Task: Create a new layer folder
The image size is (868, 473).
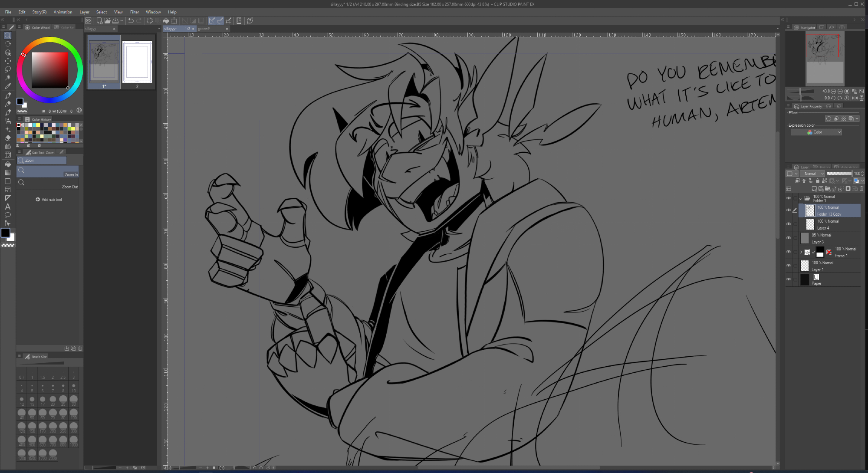Action: (x=828, y=189)
